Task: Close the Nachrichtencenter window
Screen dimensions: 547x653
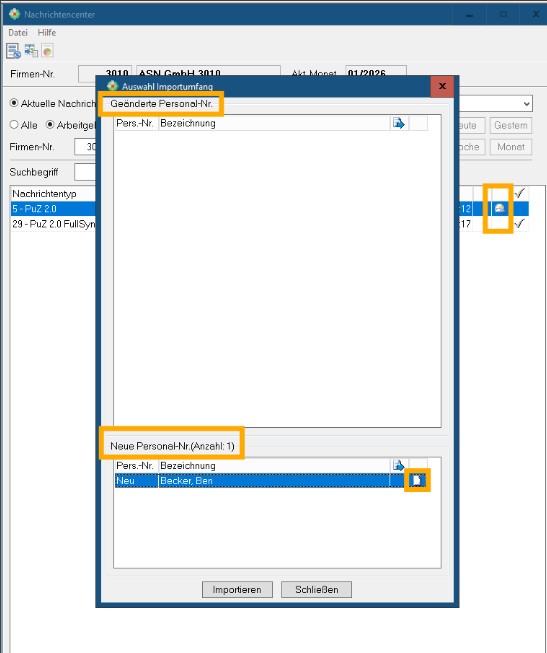Action: tap(536, 15)
